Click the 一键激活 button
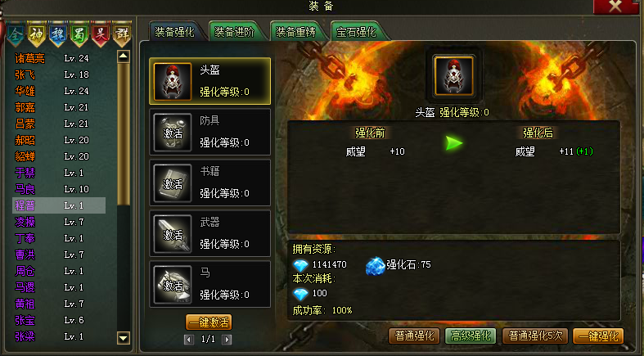Viewport: 644px width, 356px height. point(209,322)
